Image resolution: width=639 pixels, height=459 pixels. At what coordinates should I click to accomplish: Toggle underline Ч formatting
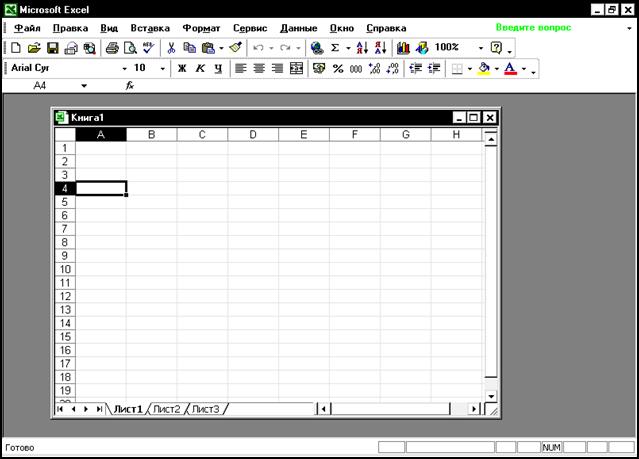[x=218, y=68]
